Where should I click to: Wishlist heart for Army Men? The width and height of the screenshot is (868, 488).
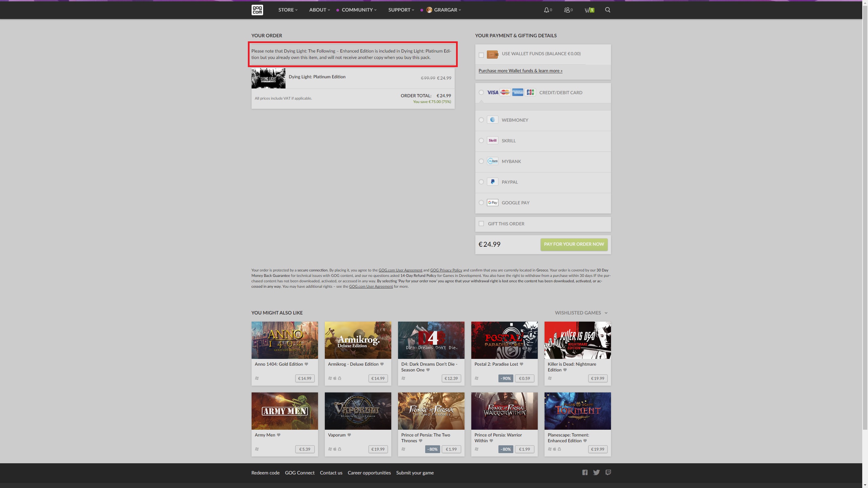pos(279,435)
